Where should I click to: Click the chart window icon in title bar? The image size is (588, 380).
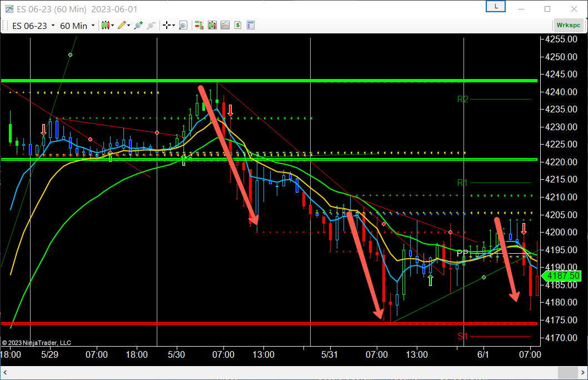coord(9,9)
